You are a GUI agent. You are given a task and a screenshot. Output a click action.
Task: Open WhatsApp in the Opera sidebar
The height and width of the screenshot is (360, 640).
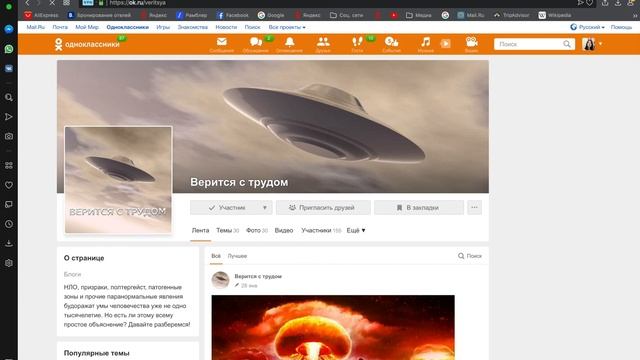(x=9, y=49)
